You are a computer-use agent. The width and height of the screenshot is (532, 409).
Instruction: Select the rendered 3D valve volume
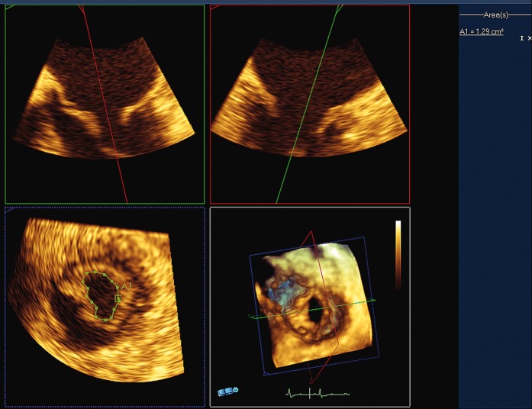[x=314, y=305]
